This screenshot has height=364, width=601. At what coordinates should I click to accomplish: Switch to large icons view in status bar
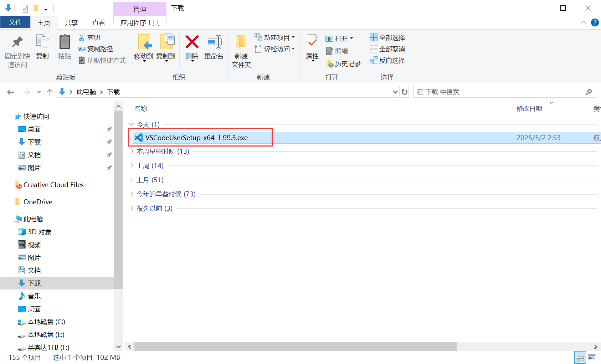(592, 357)
